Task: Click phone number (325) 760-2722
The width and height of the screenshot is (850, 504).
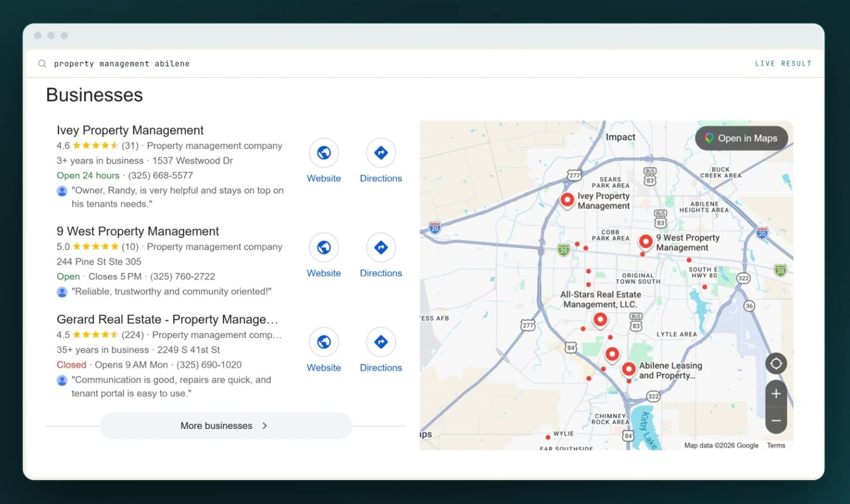Action: pyautogui.click(x=182, y=276)
